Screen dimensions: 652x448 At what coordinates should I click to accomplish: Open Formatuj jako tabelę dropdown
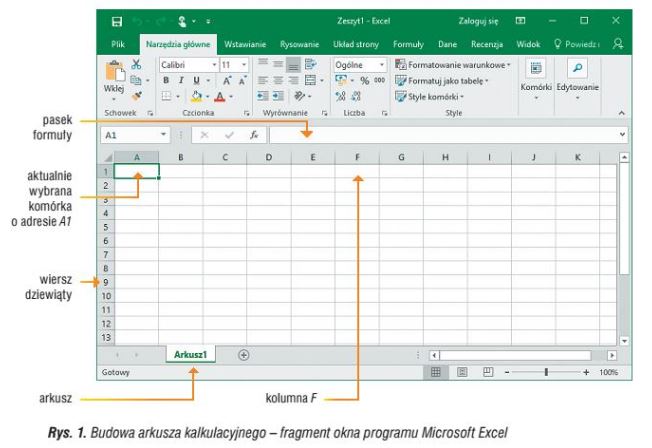point(442,81)
